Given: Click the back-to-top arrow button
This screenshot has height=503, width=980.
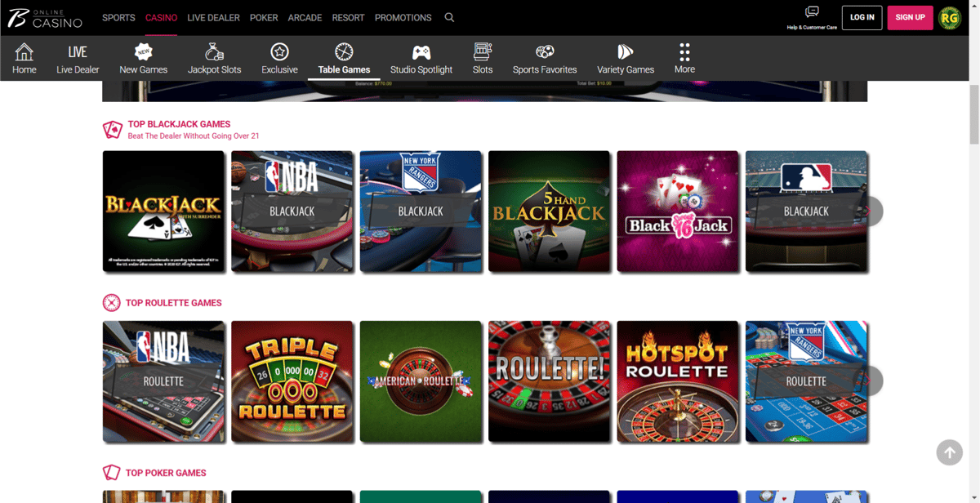Looking at the screenshot, I should pos(949,452).
